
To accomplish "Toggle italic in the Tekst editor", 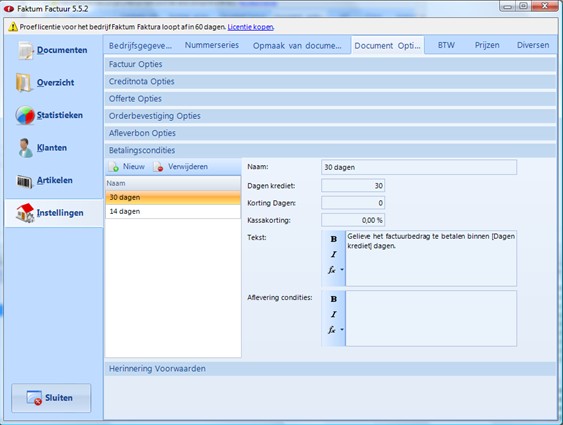I will (x=334, y=254).
